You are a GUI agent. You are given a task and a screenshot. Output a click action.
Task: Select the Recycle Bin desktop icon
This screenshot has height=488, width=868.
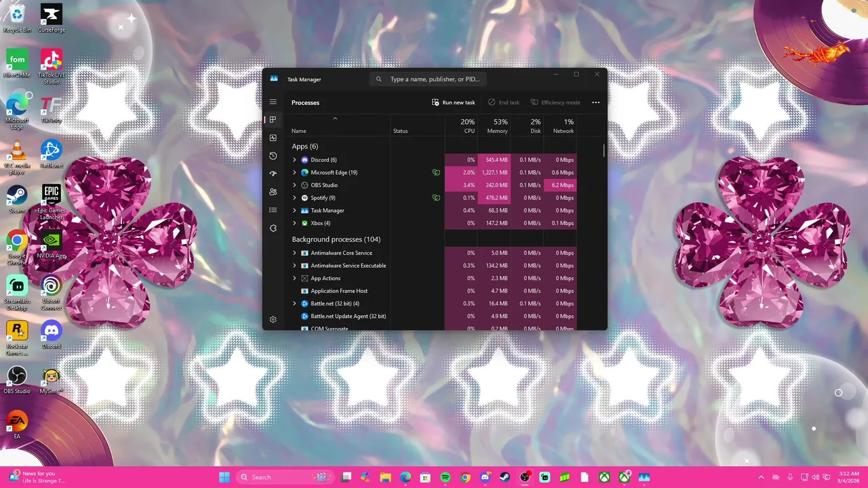(17, 18)
